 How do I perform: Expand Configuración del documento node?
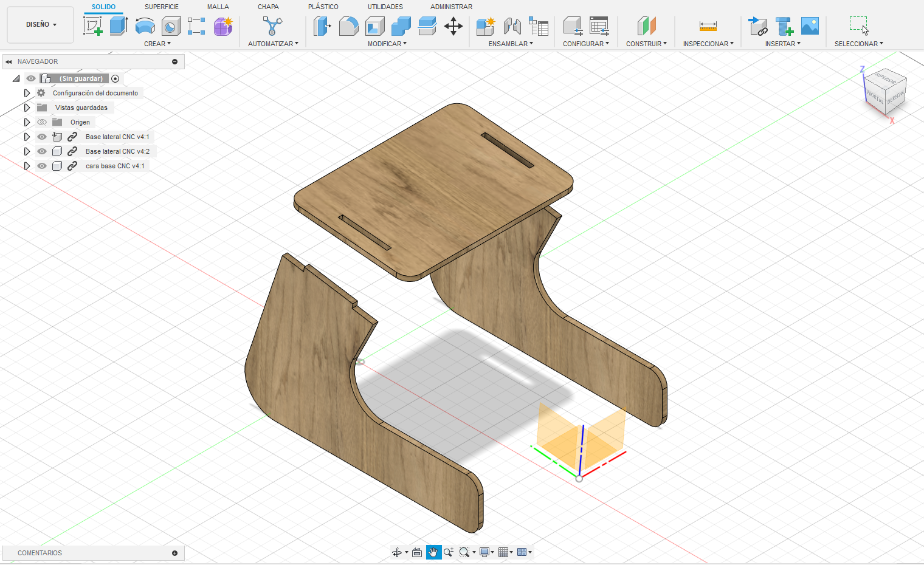pos(27,93)
